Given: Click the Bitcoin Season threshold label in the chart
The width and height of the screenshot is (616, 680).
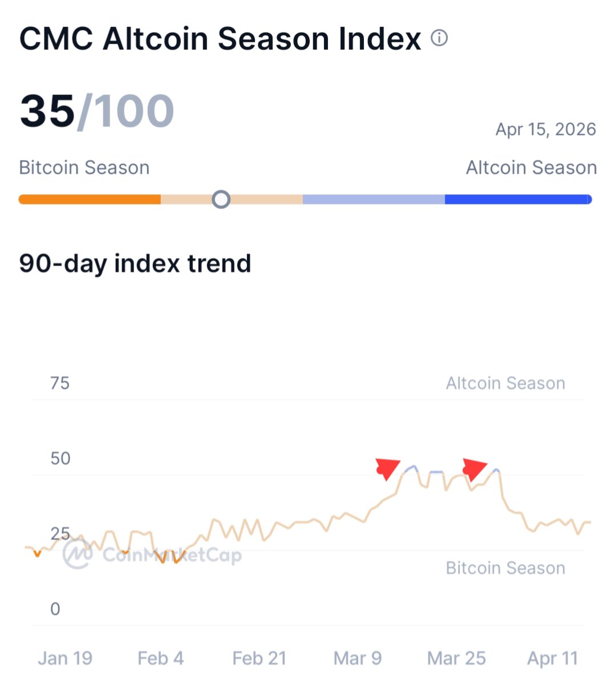Looking at the screenshot, I should (x=505, y=568).
